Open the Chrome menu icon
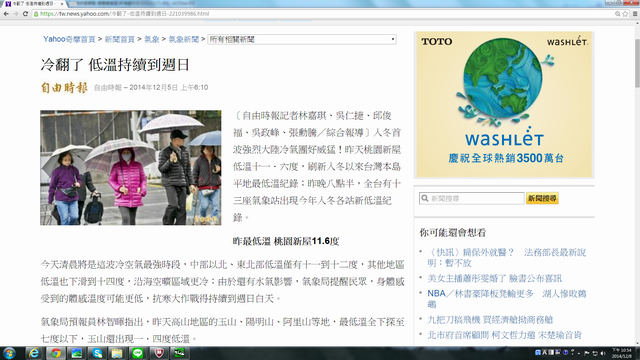This screenshot has width=640, height=360. (635, 14)
